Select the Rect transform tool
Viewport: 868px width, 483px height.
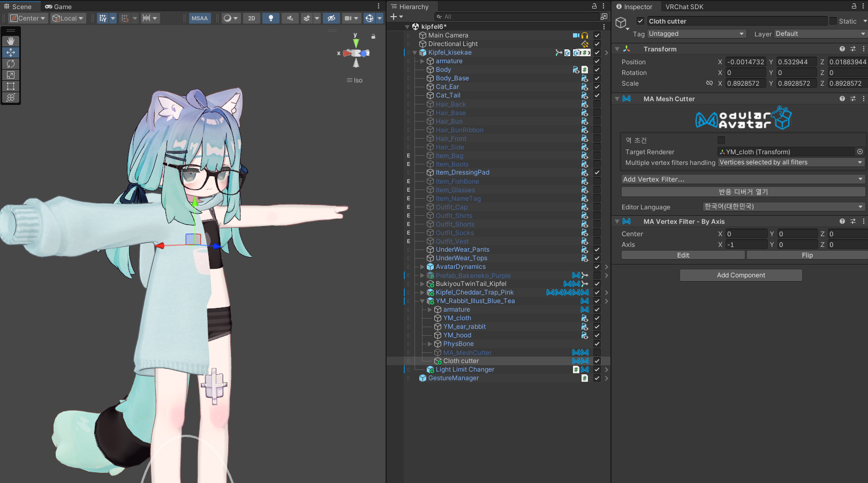11,86
